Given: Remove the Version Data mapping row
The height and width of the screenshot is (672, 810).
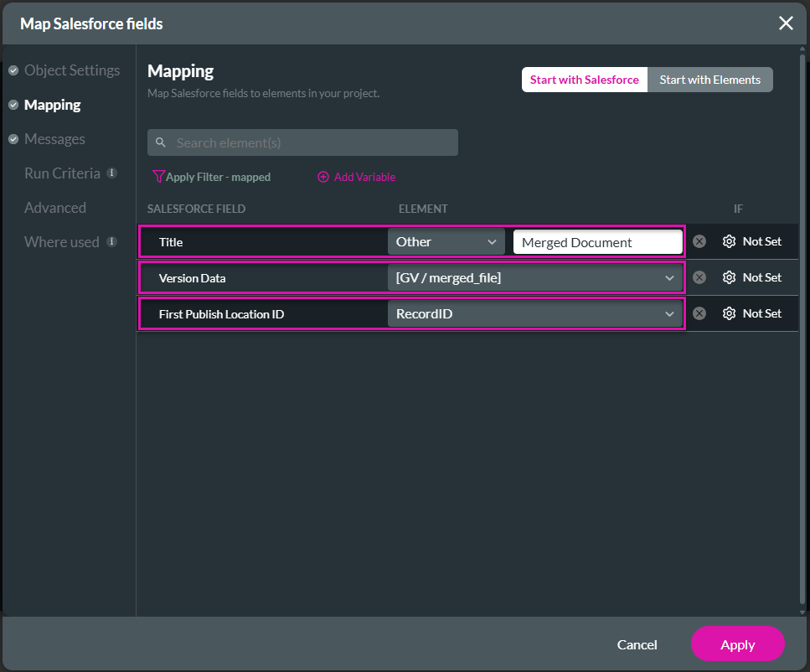Looking at the screenshot, I should (699, 277).
